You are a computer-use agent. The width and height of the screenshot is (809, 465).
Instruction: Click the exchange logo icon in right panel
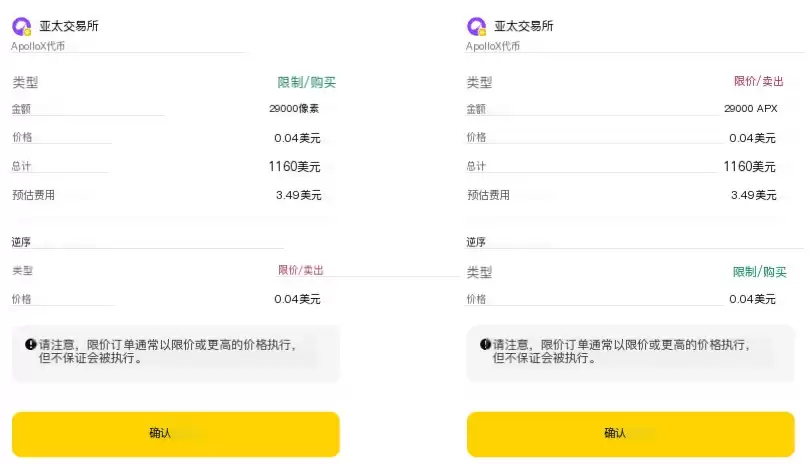(477, 26)
